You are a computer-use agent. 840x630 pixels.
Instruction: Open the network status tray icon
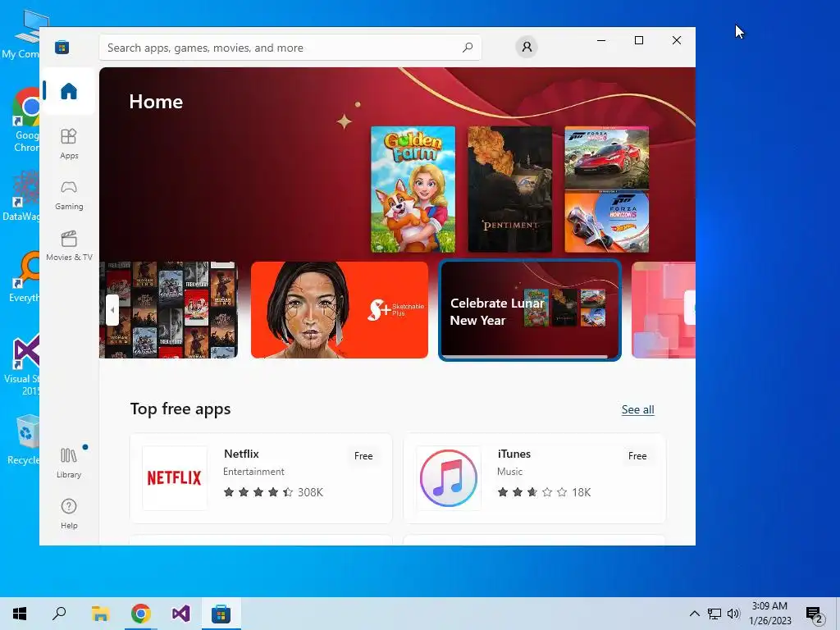pyautogui.click(x=714, y=614)
